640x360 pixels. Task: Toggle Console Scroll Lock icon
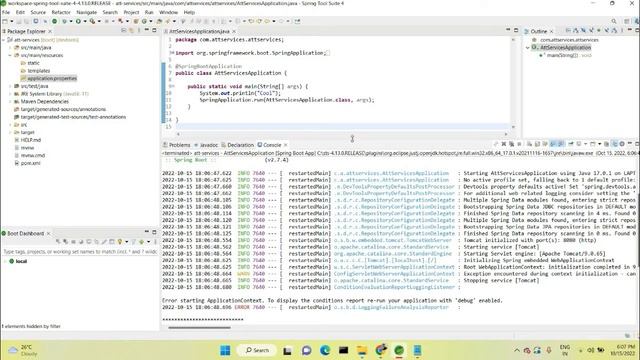[x=538, y=144]
